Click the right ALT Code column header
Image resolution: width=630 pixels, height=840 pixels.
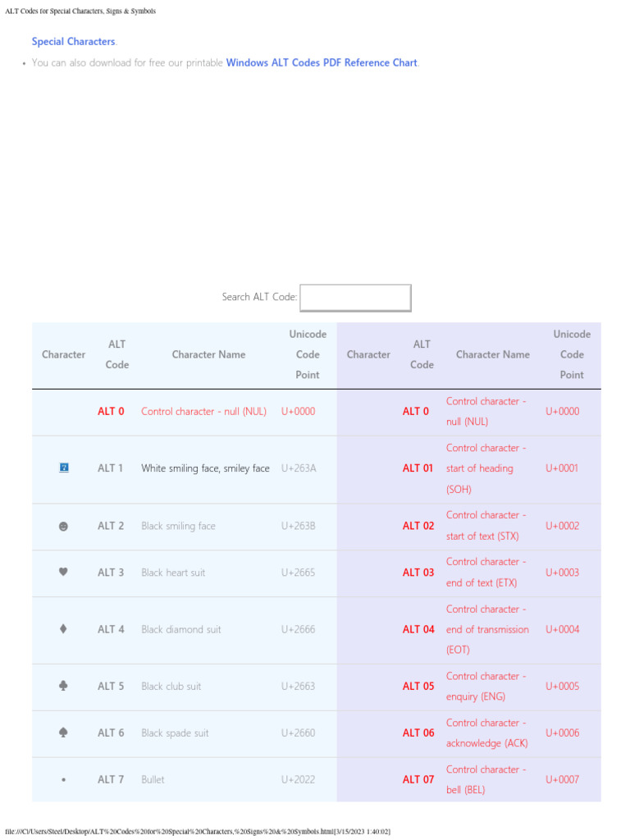[x=422, y=354]
